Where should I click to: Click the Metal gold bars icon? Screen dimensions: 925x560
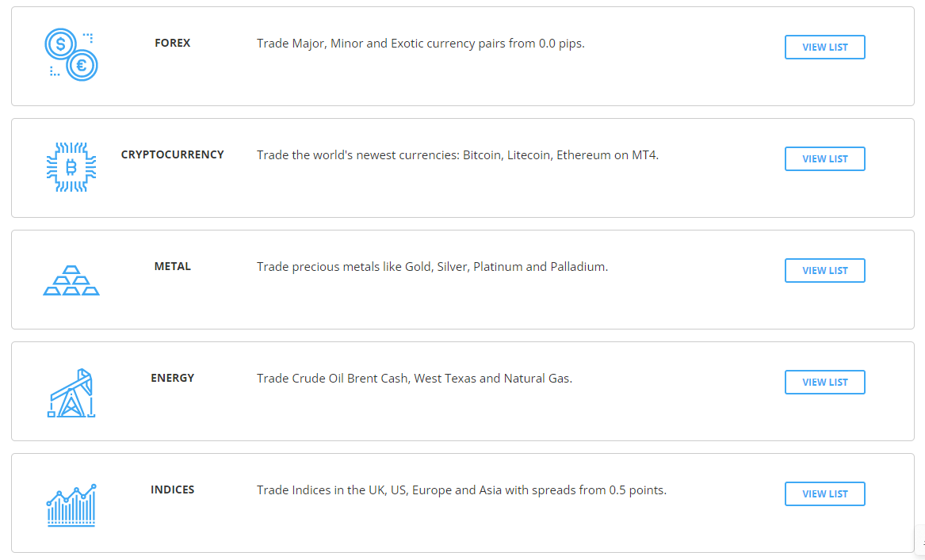(71, 280)
